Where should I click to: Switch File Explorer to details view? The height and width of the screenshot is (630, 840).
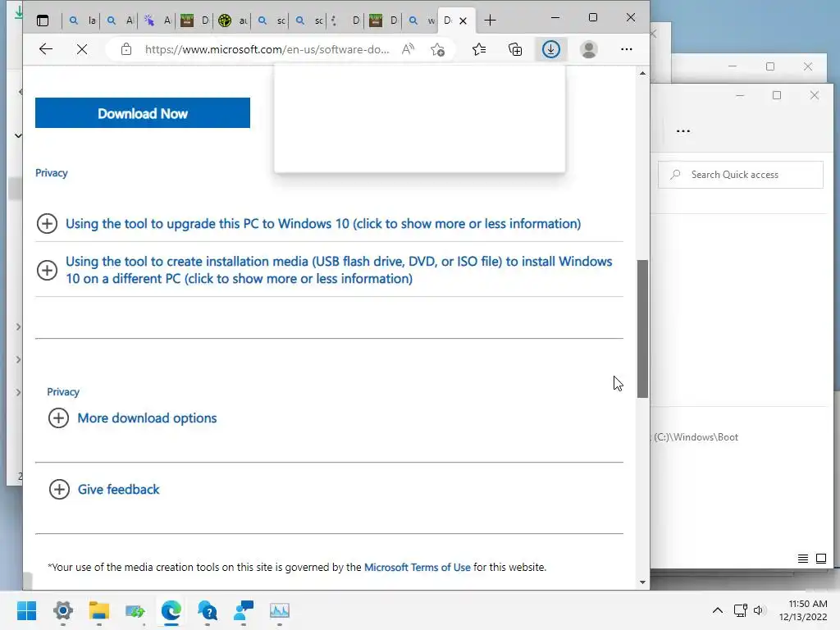[803, 559]
